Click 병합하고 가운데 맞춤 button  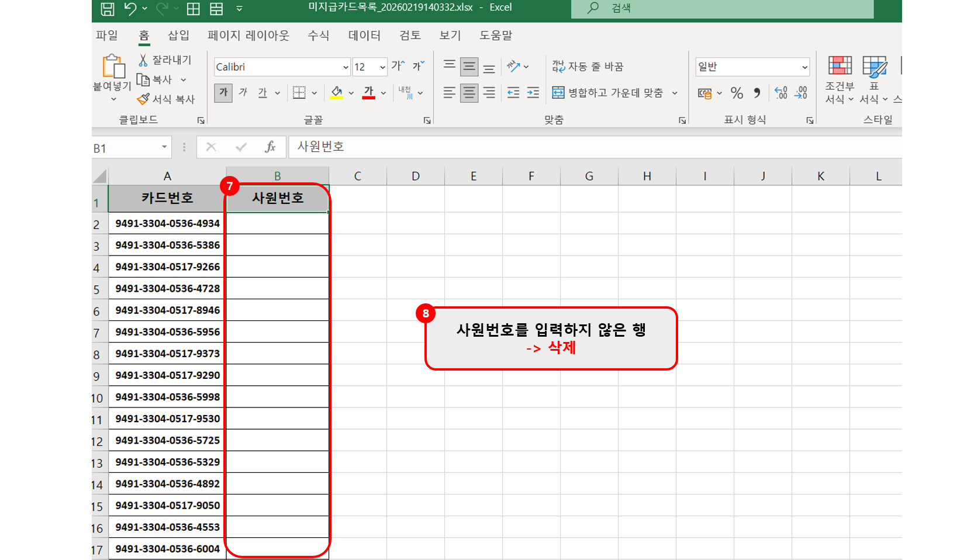pos(608,92)
